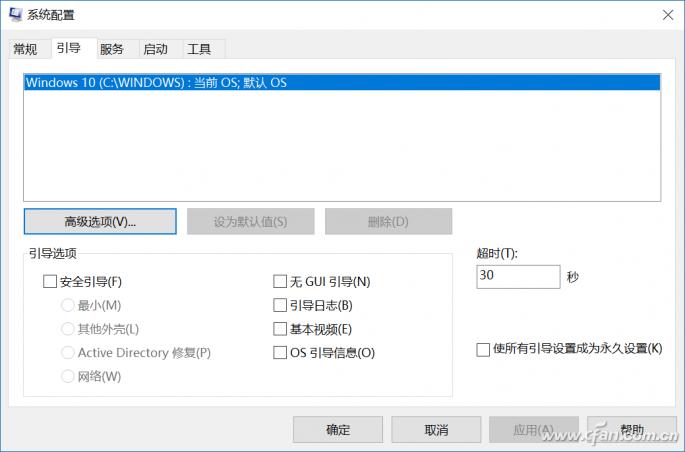The image size is (685, 452).
Task: Click the 取消 button
Action: click(436, 430)
